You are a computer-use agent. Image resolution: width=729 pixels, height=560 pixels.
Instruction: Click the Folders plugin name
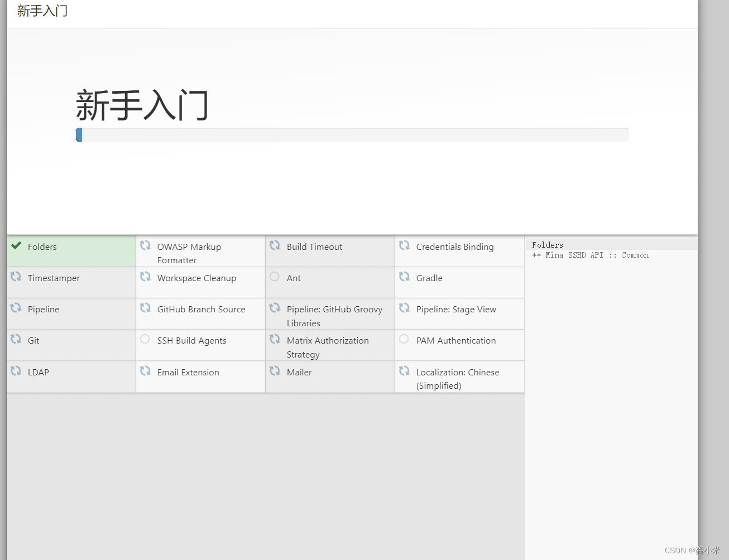point(42,247)
